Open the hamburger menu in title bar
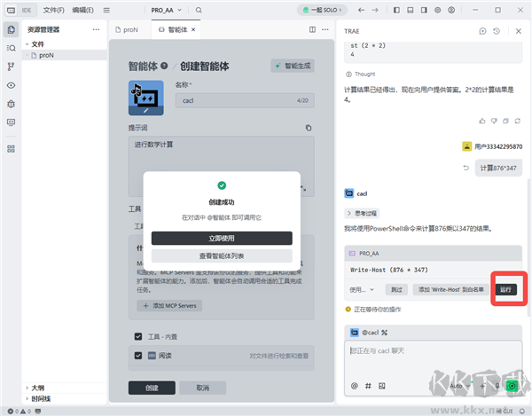The height and width of the screenshot is (416, 532). tap(106, 10)
